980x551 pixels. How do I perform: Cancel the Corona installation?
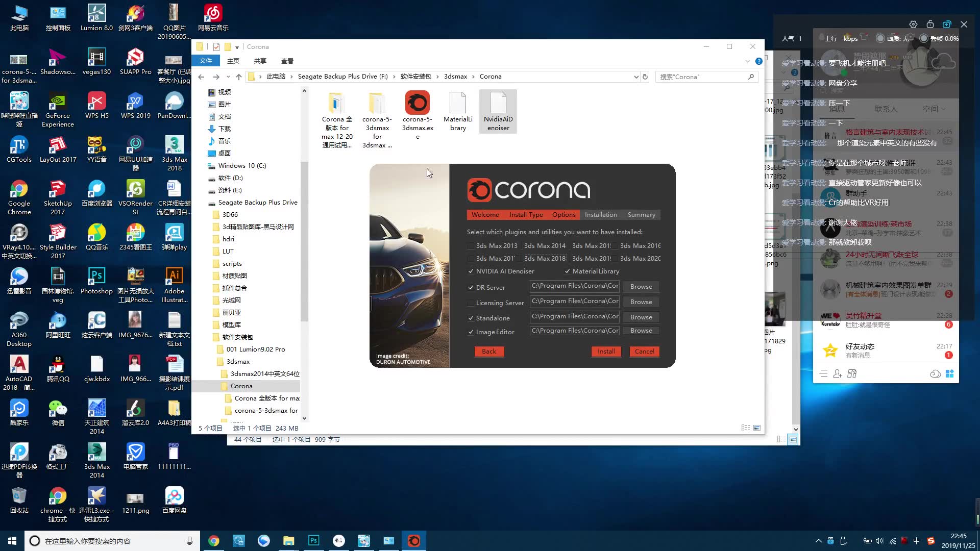pos(645,352)
